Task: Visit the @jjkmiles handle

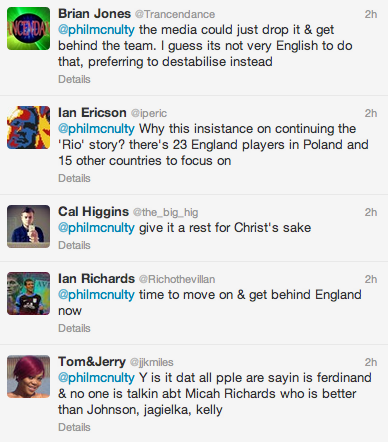Action: click(152, 362)
